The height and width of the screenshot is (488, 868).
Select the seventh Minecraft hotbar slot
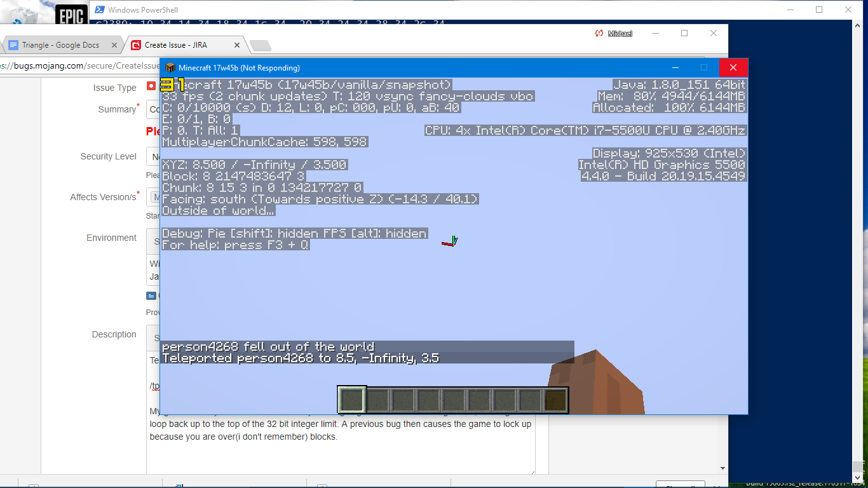pyautogui.click(x=505, y=400)
